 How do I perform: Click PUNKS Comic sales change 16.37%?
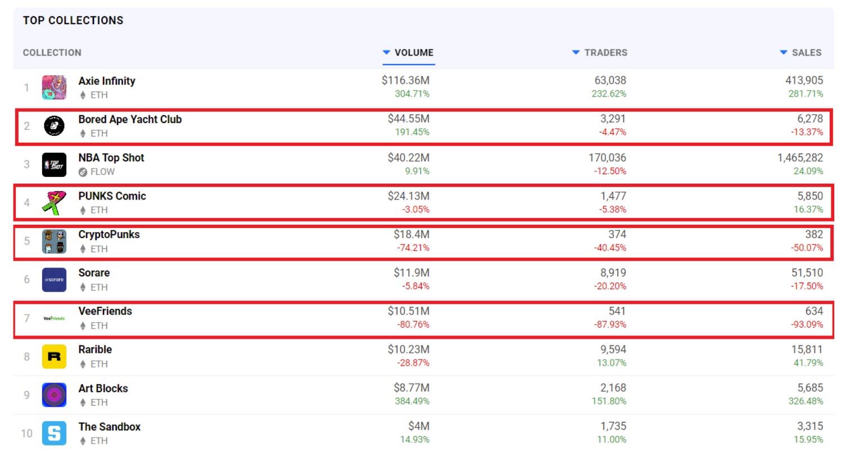click(x=808, y=210)
